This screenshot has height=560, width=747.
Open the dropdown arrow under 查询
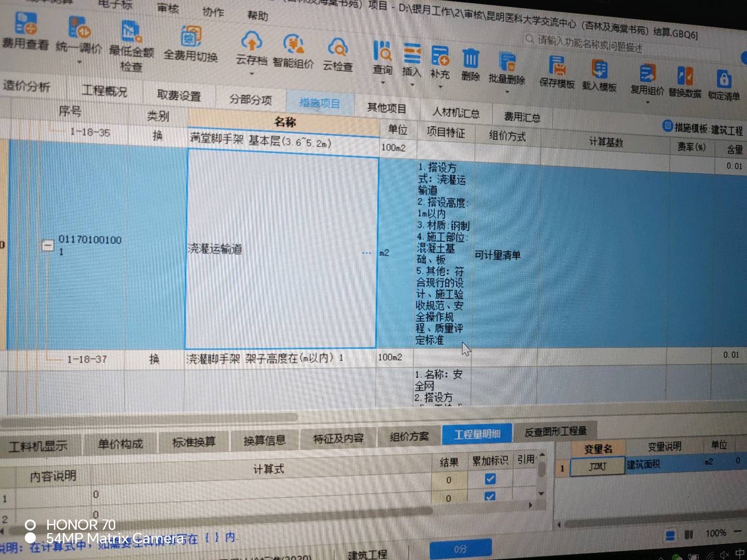383,82
